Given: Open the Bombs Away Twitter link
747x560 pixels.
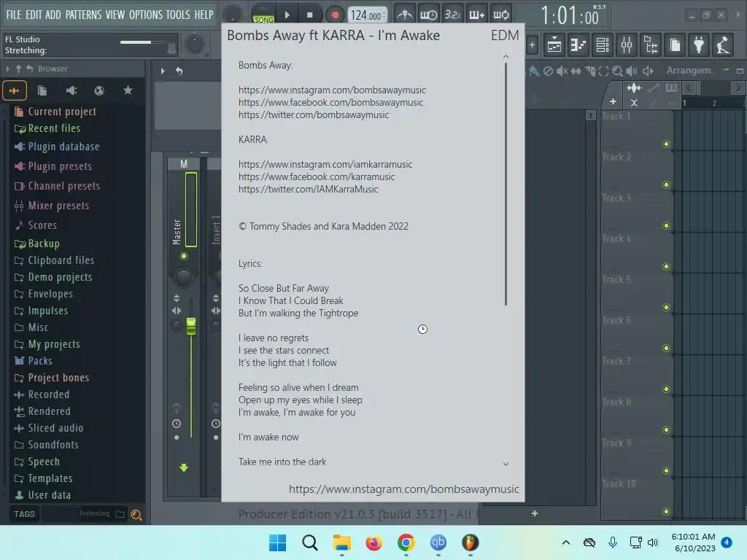Looking at the screenshot, I should [314, 114].
